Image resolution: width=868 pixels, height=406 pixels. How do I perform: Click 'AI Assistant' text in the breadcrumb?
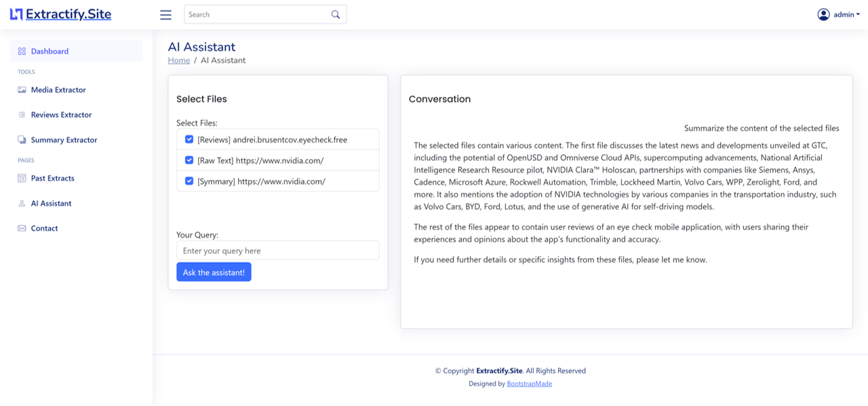point(223,60)
